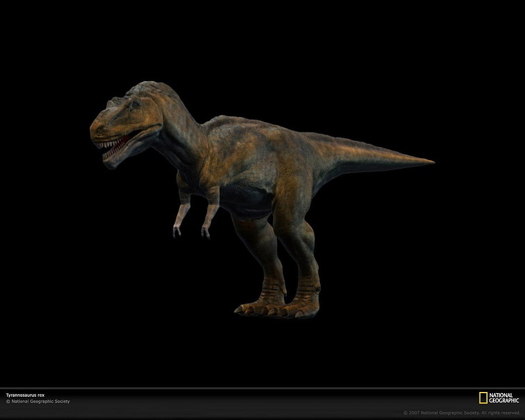Click the 'Tyrannosaurus rex' caption text

[25, 395]
